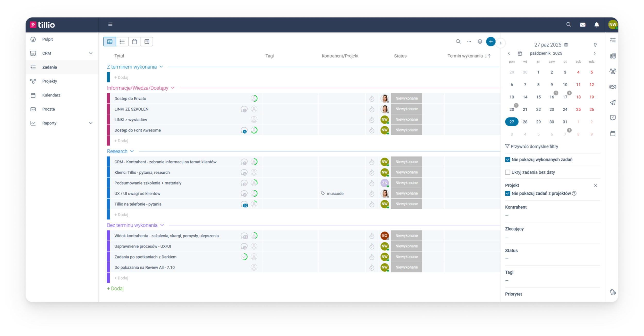Toggle 'Nie pokazuj zadań z projektów' checkbox

coord(507,193)
